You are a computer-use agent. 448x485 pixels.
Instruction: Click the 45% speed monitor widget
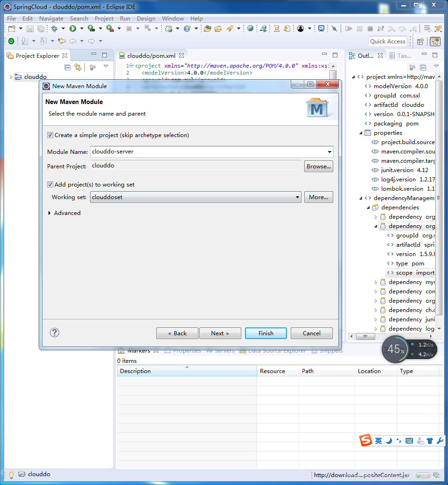pos(396,349)
